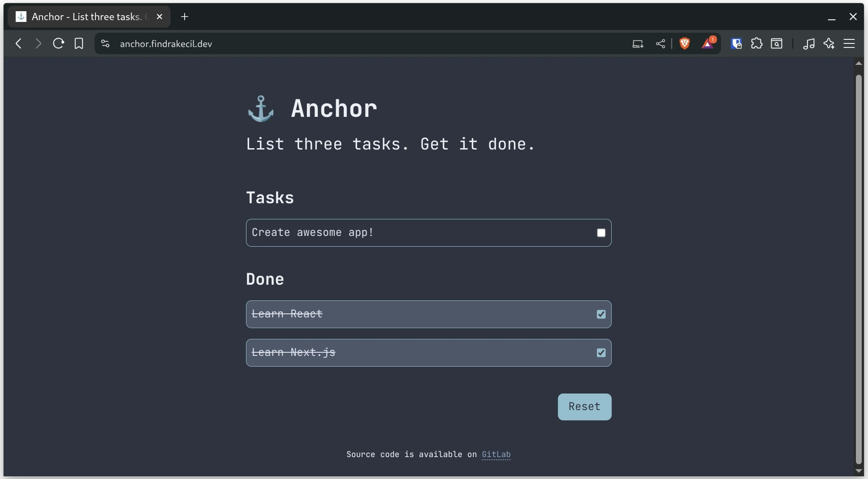Click the address bar URL
Viewport: 868px width, 479px height.
(x=166, y=44)
